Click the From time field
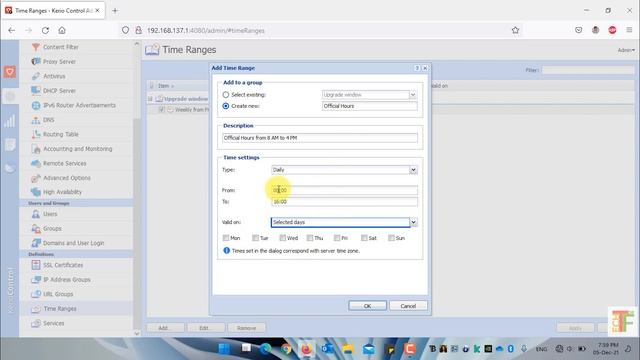 click(x=344, y=190)
